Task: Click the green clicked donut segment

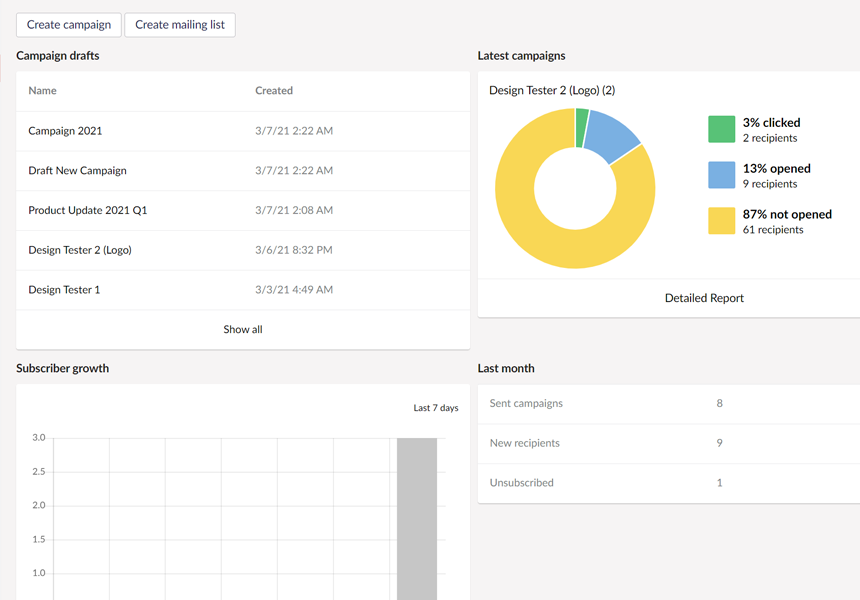Action: [581, 128]
